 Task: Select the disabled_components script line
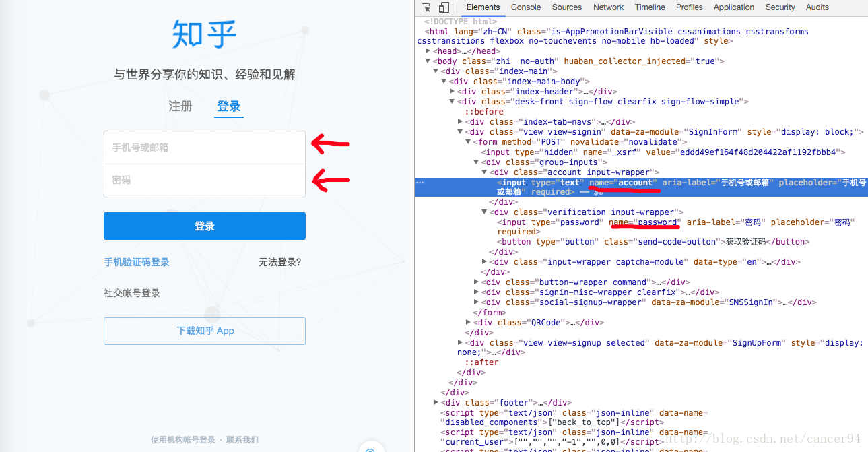tap(574, 418)
